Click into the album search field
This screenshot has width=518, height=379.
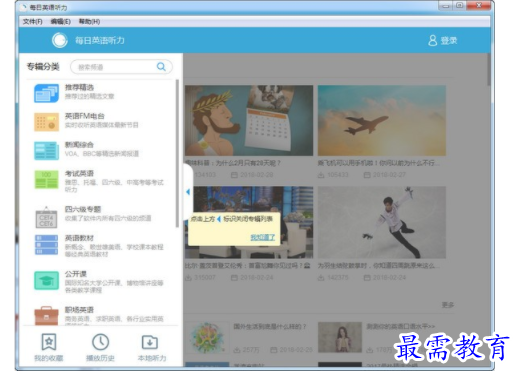pos(121,67)
